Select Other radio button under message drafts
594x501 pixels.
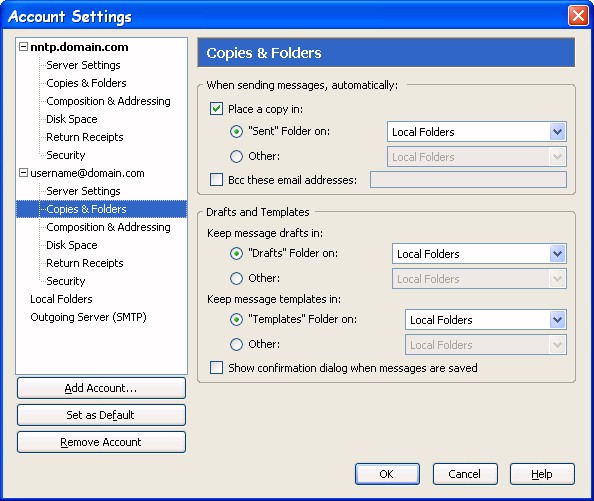[236, 278]
